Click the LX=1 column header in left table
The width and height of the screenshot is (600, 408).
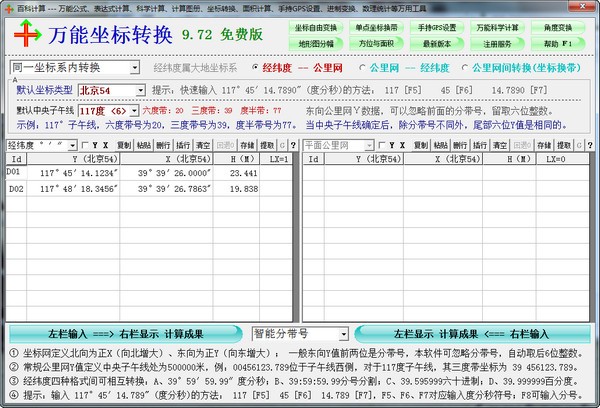click(x=276, y=159)
